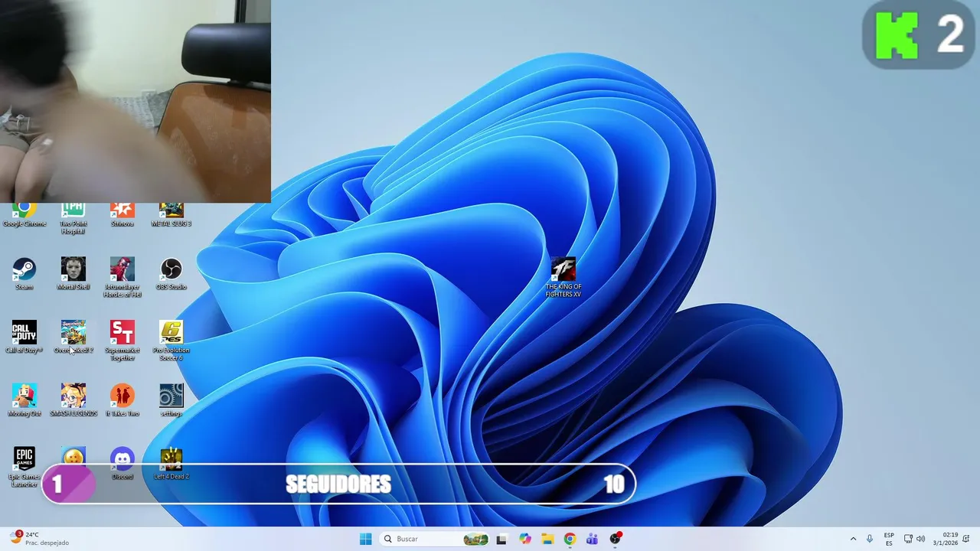Select the Left 4 Dead 2 icon
Image resolution: width=980 pixels, height=551 pixels.
tap(171, 464)
